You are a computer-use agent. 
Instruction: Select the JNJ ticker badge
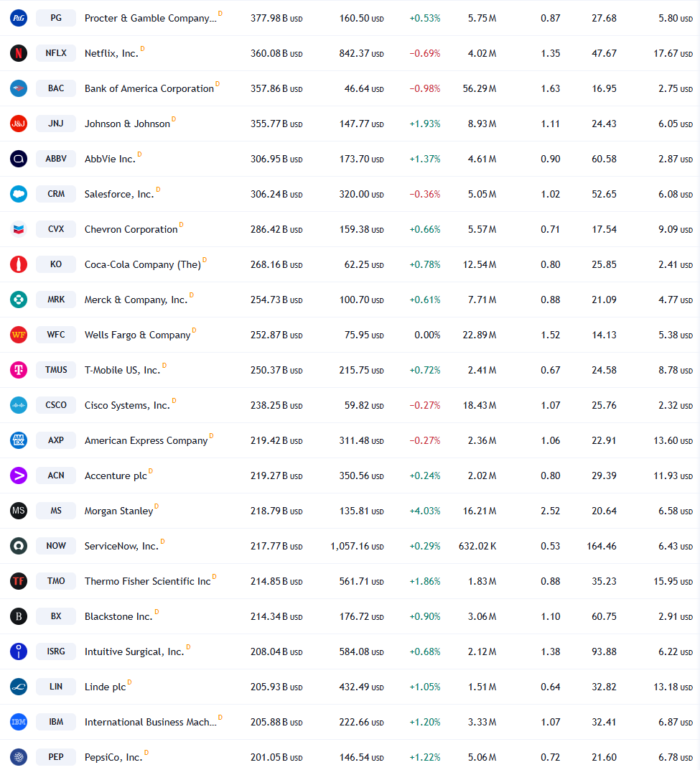[x=56, y=124]
